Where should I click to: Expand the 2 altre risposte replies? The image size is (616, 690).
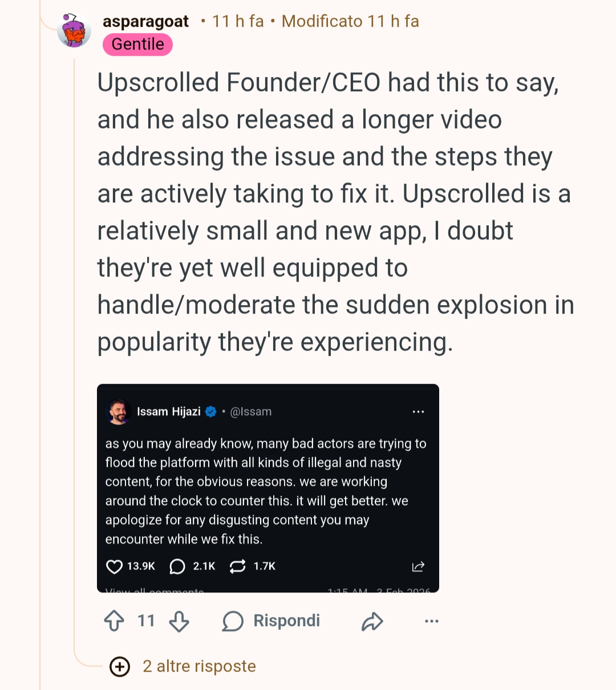click(x=199, y=666)
